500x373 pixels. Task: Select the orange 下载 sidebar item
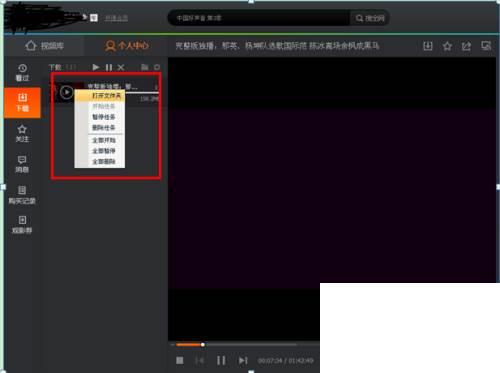click(22, 103)
